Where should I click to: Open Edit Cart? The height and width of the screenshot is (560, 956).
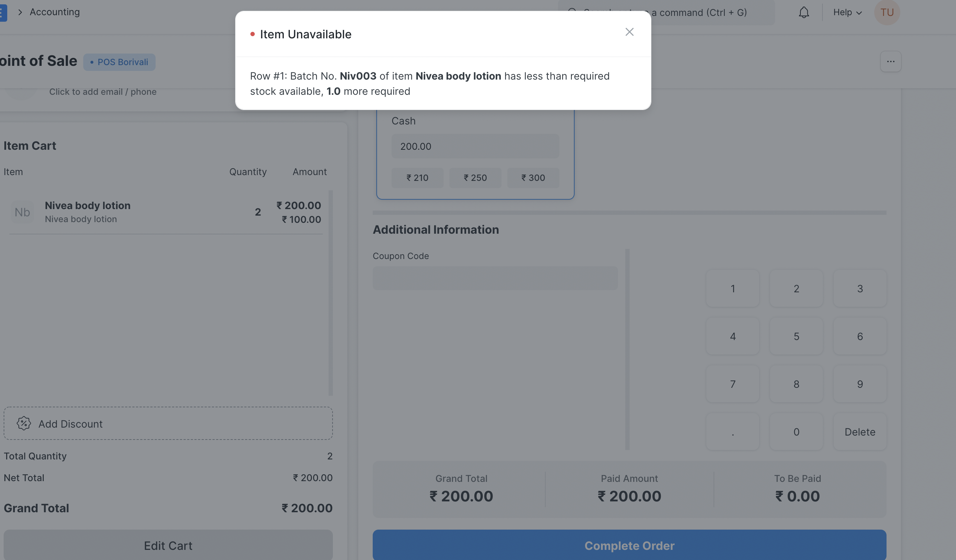[x=168, y=545]
